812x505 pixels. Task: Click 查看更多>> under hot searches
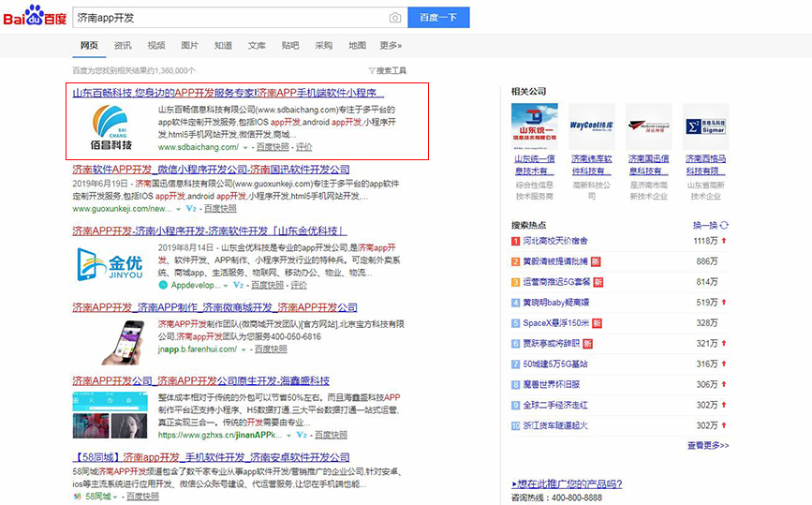708,445
